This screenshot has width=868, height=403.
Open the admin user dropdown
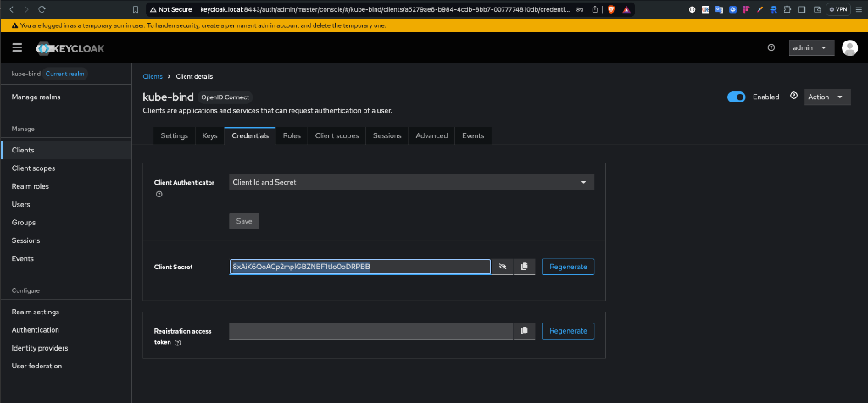811,48
